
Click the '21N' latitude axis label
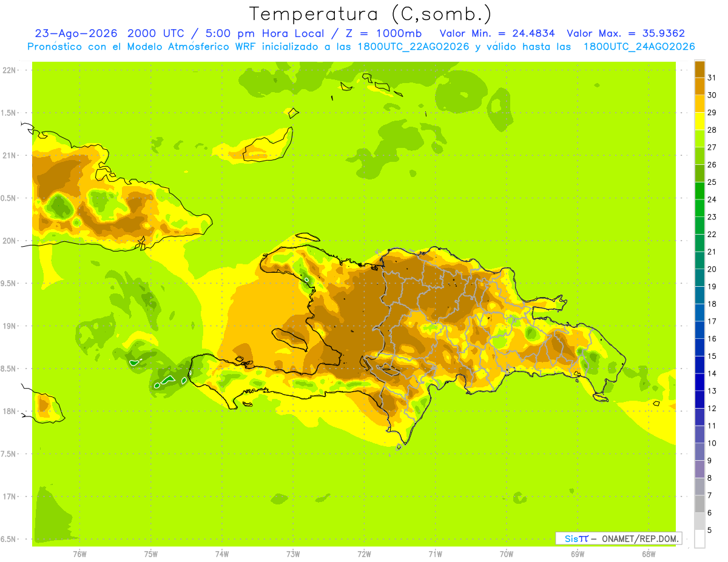[10, 156]
